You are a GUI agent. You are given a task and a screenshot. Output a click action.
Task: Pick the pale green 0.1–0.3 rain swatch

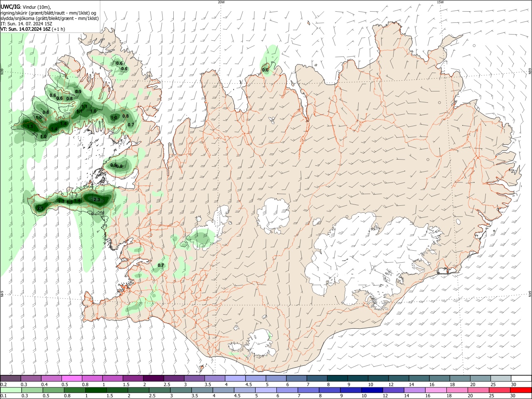(10, 390)
